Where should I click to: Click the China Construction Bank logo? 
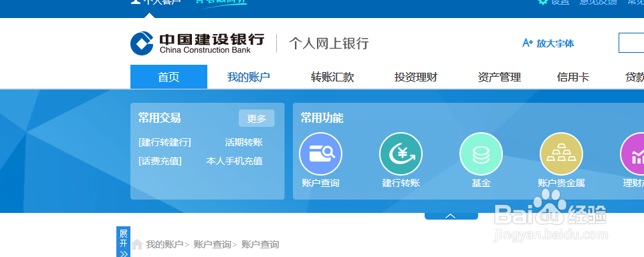(197, 43)
